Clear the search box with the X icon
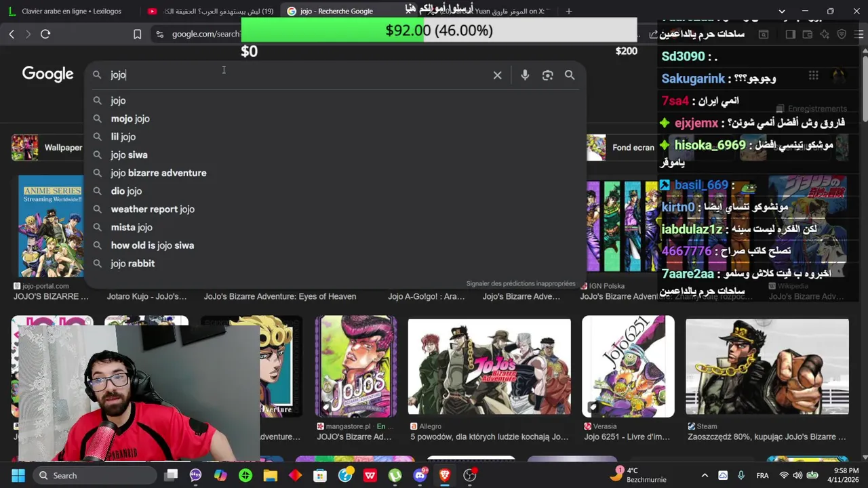Image resolution: width=868 pixels, height=488 pixels. [x=497, y=75]
